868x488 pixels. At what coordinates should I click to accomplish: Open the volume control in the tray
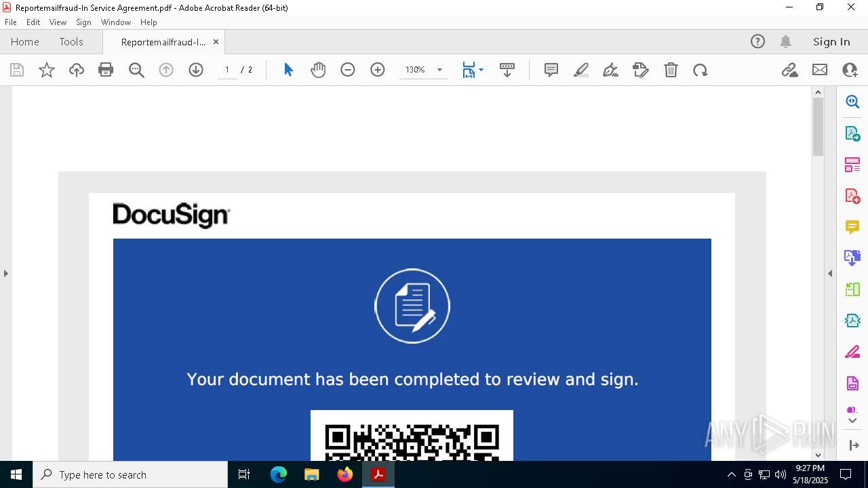click(x=781, y=474)
